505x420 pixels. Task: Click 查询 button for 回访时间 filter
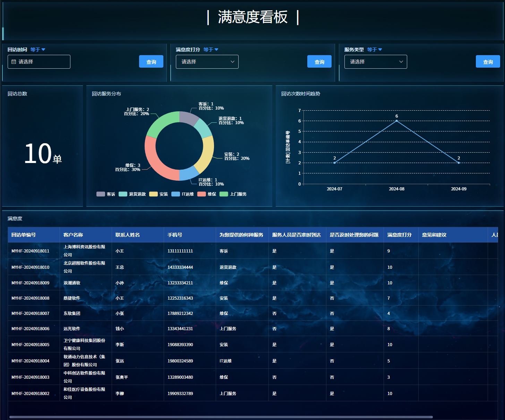(x=151, y=62)
